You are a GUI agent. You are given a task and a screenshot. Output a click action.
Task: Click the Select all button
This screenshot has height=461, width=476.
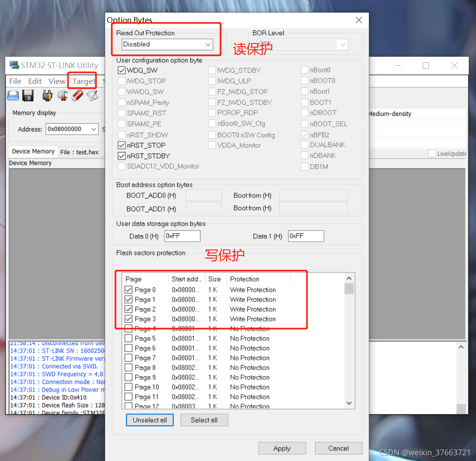pyautogui.click(x=204, y=420)
